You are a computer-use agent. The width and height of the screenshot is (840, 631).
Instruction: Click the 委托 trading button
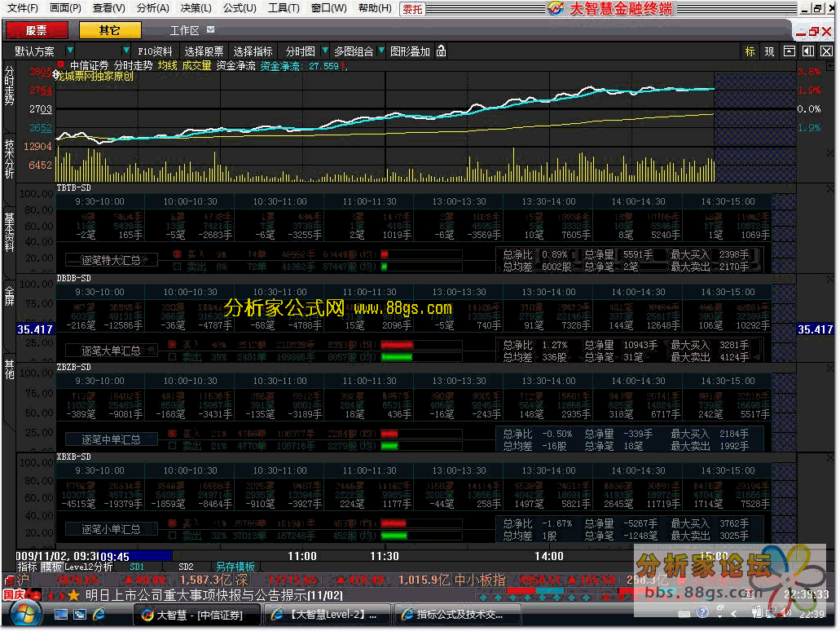(412, 9)
